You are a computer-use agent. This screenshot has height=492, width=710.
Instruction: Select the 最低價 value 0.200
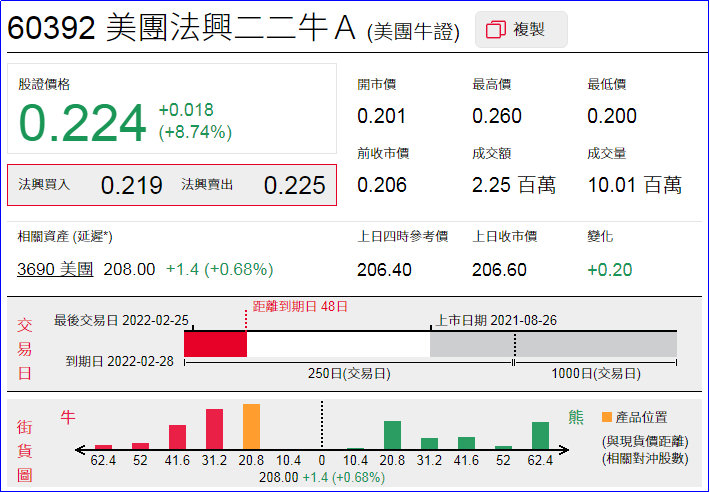click(x=612, y=116)
